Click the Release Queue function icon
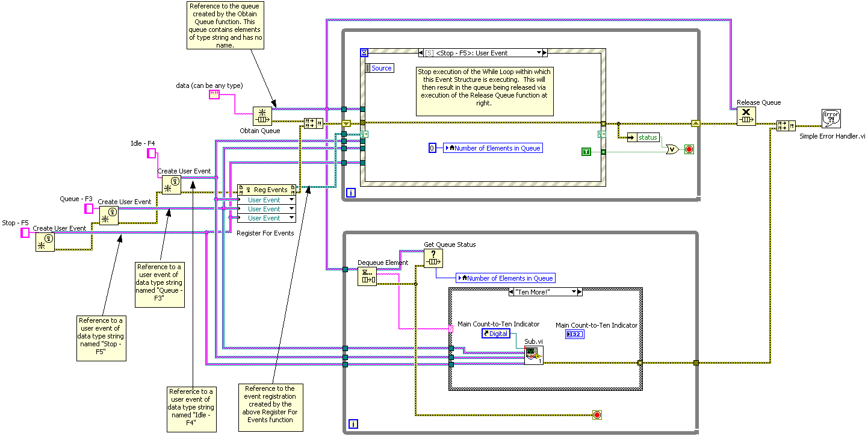This screenshot has height=436, width=868. pos(746,116)
